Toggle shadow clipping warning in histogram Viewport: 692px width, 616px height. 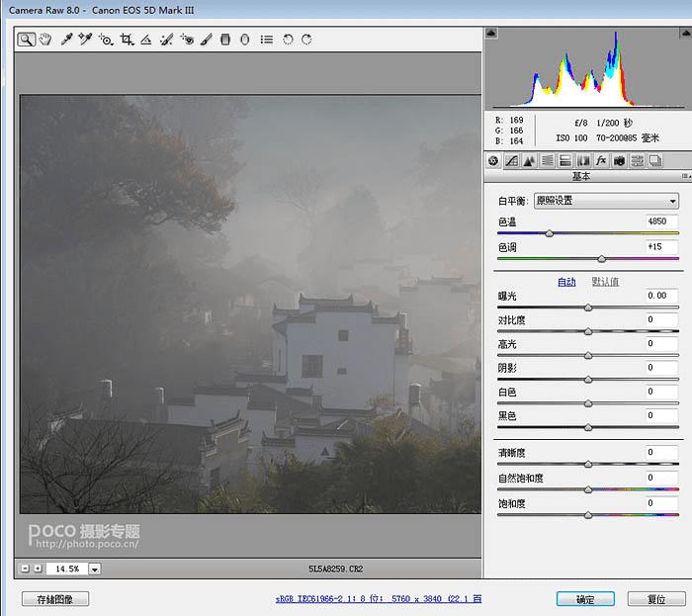tap(491, 33)
